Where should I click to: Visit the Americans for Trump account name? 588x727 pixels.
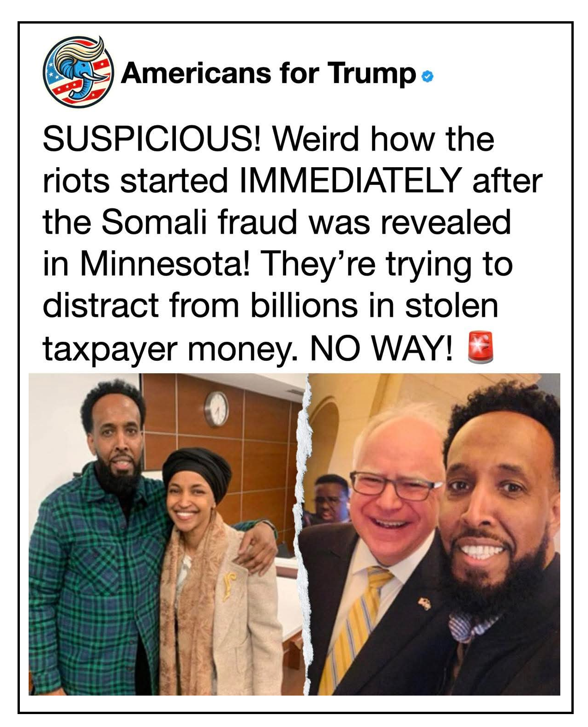coord(269,73)
